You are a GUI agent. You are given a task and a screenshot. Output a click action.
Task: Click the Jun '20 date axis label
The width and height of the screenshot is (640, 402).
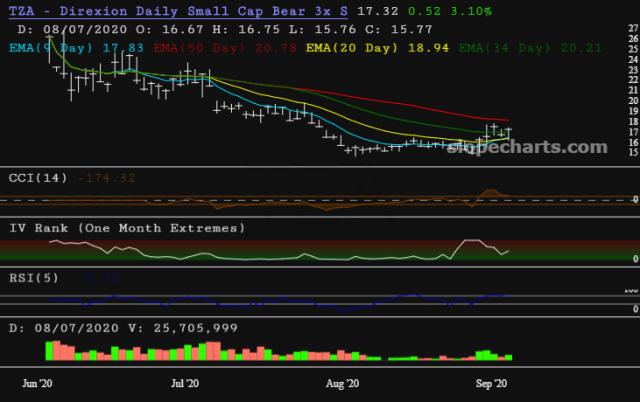coord(39,383)
